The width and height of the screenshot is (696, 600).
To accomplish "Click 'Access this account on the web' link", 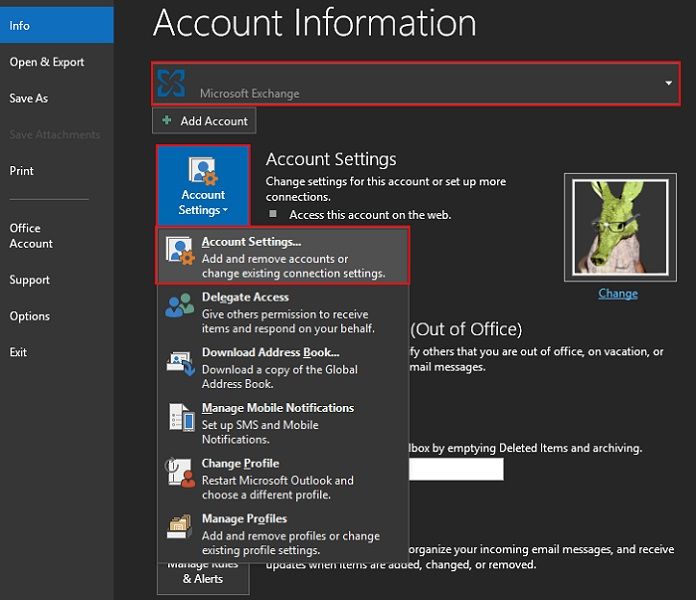I will click(x=370, y=215).
